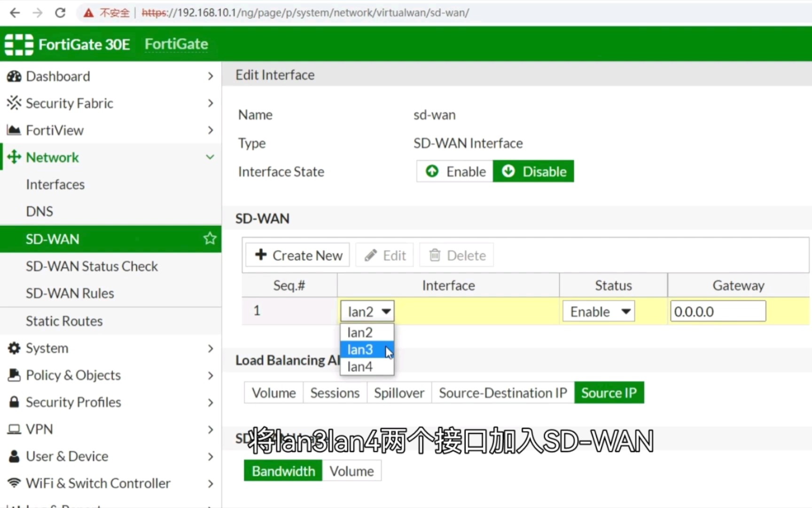
Task: Set Interface State to Disable
Action: pyautogui.click(x=533, y=171)
